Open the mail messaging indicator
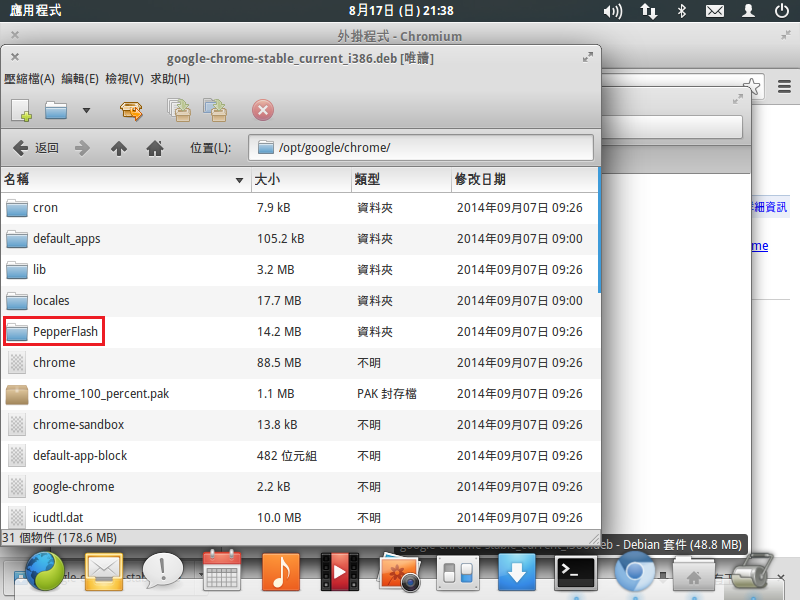Screen dimensions: 800x600 pyautogui.click(x=715, y=11)
